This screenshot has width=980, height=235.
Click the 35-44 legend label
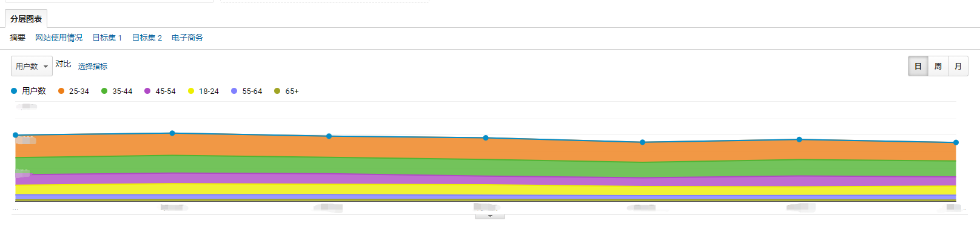click(122, 91)
